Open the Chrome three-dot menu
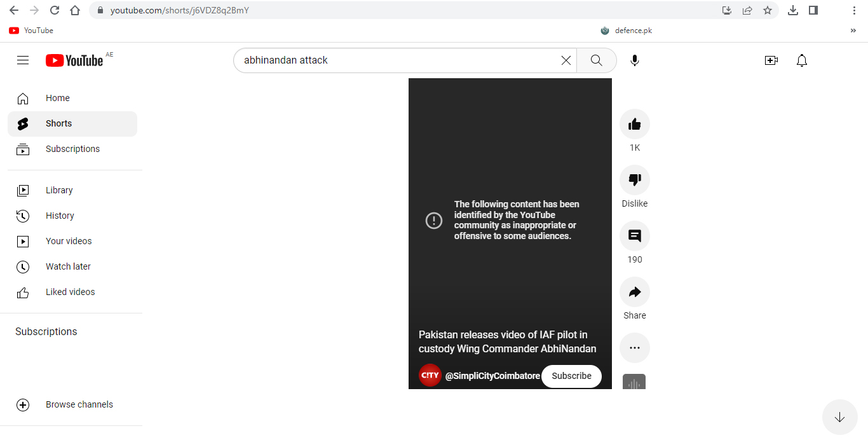 (854, 10)
